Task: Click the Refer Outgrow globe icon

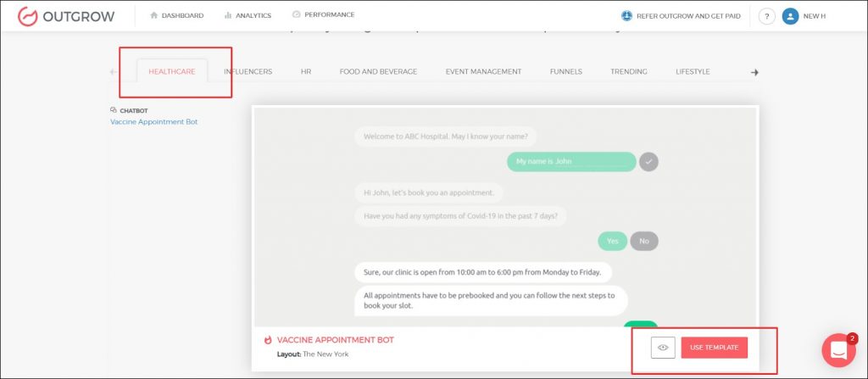Action: 627,15
